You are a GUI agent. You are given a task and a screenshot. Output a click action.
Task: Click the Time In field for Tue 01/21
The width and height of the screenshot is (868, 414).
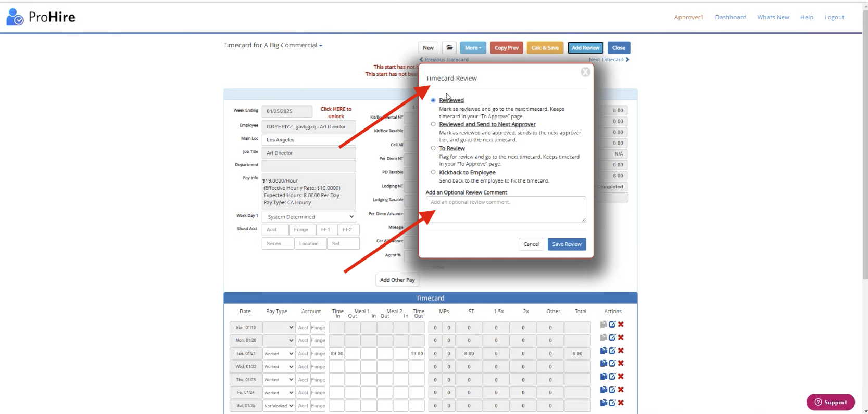337,354
